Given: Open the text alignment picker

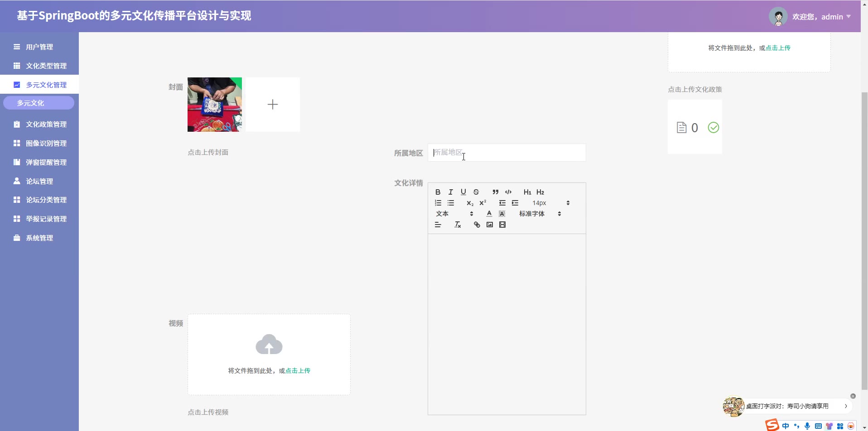Looking at the screenshot, I should point(438,225).
